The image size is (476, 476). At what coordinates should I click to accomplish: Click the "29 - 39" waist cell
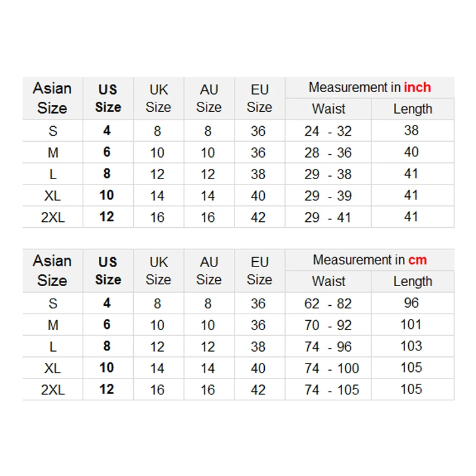pos(328,196)
